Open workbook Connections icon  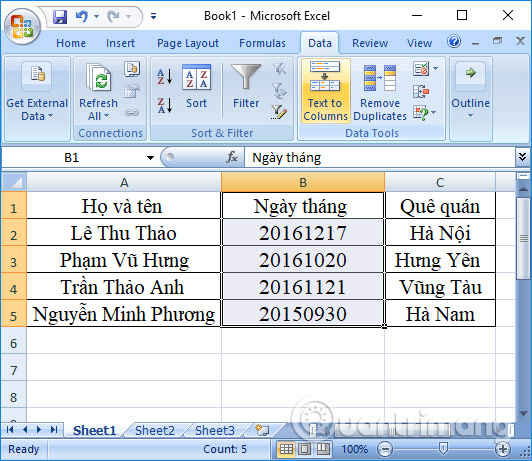click(132, 69)
